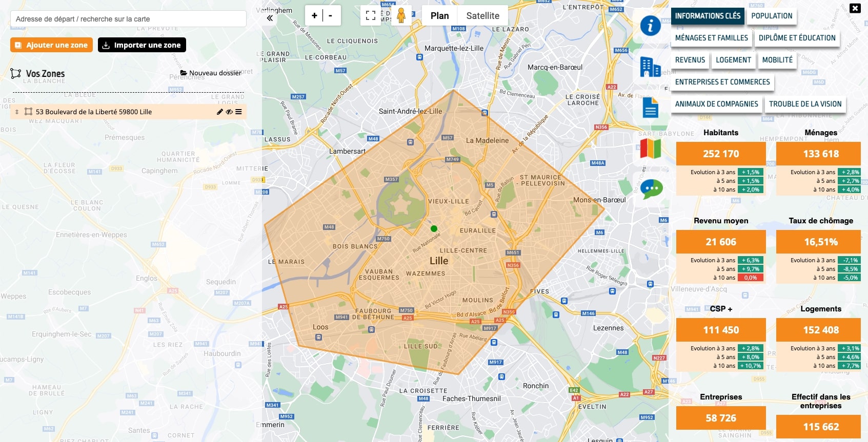Image resolution: width=868 pixels, height=442 pixels.
Task: Open the 'Animaux de compagnies' tab
Action: [x=716, y=104]
